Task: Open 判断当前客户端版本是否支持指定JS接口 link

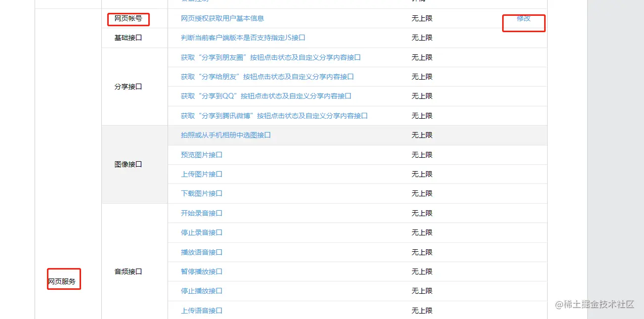Action: 243,38
